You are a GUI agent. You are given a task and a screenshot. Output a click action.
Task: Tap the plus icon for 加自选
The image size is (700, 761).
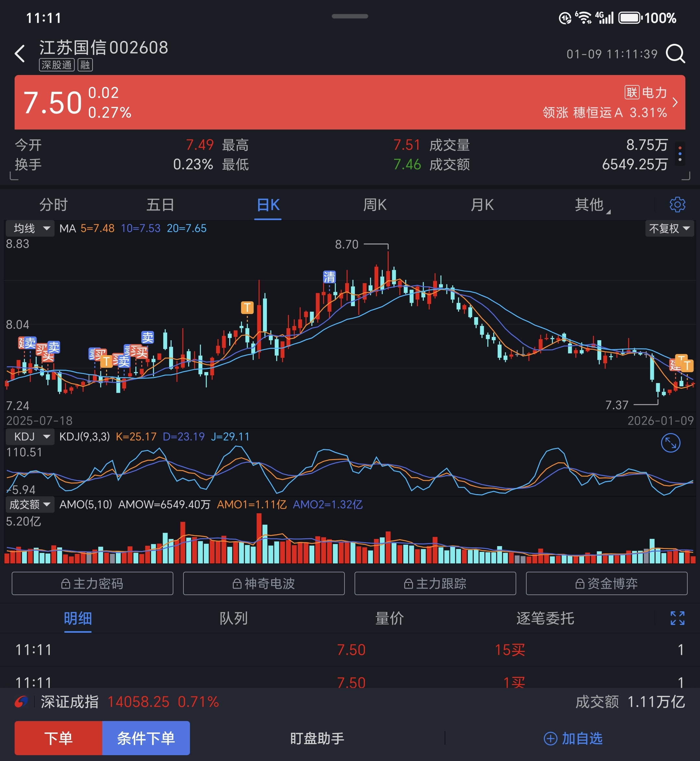click(550, 738)
